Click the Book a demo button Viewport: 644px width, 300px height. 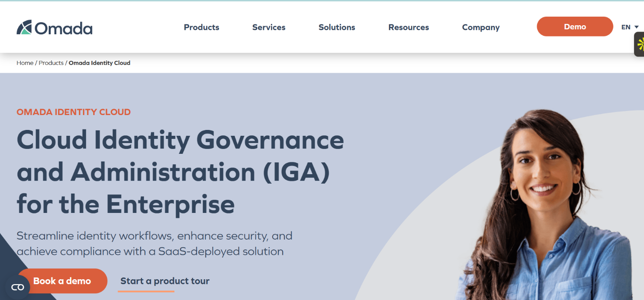point(62,281)
